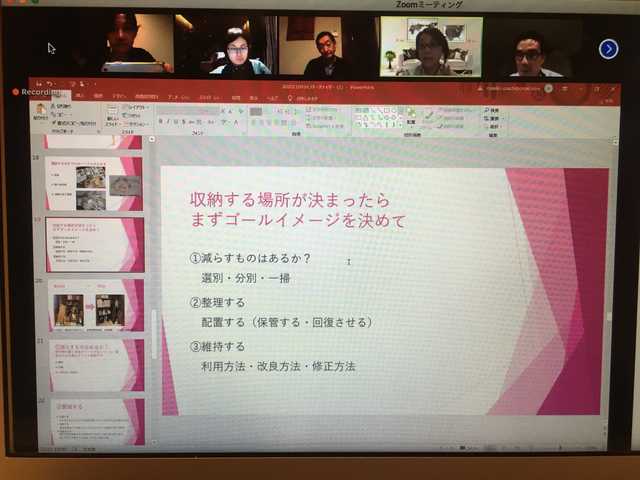Click the slide title text 収納する場所が決まったら
640x480 pixels.
pos(290,199)
